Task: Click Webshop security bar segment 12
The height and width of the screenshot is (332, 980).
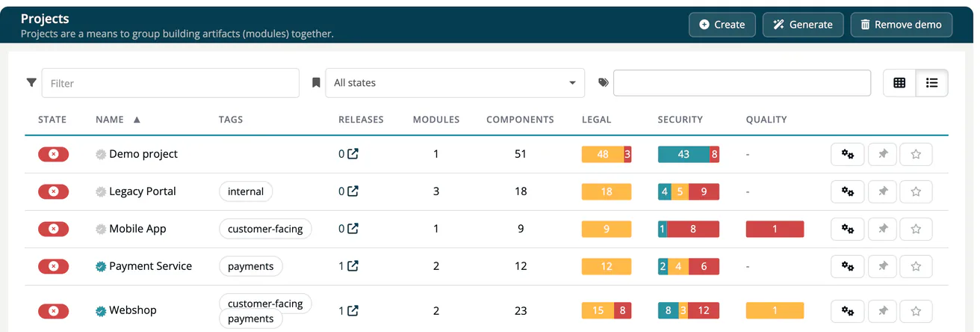Action: tap(703, 310)
